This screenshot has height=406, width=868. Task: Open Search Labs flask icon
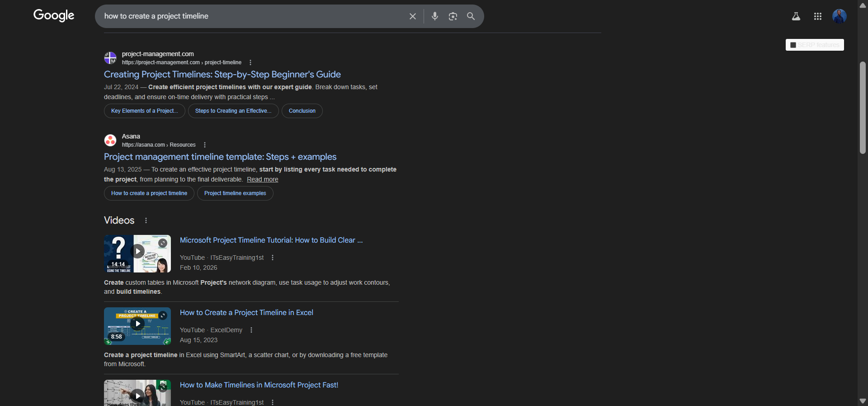[x=796, y=16]
